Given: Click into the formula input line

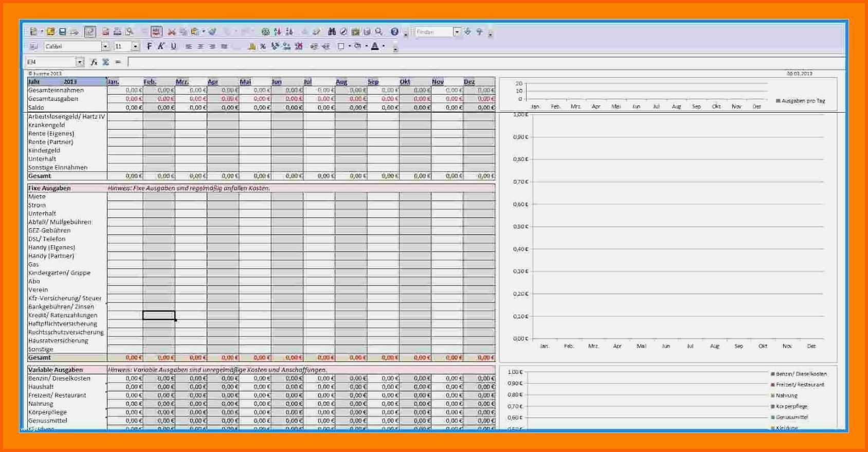Looking at the screenshot, I should (485, 62).
